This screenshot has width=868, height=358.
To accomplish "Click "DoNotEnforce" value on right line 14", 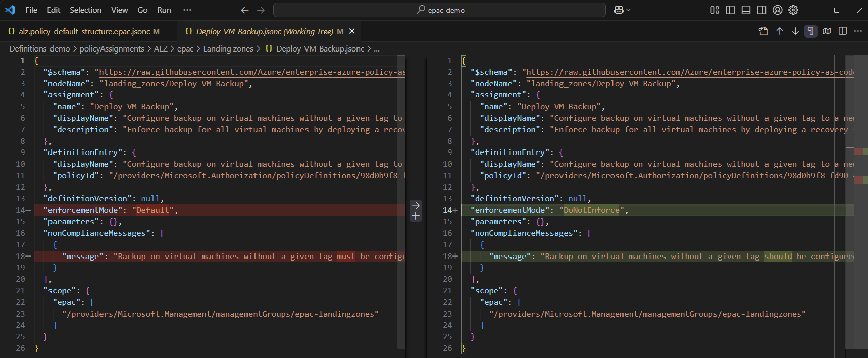I will 591,210.
